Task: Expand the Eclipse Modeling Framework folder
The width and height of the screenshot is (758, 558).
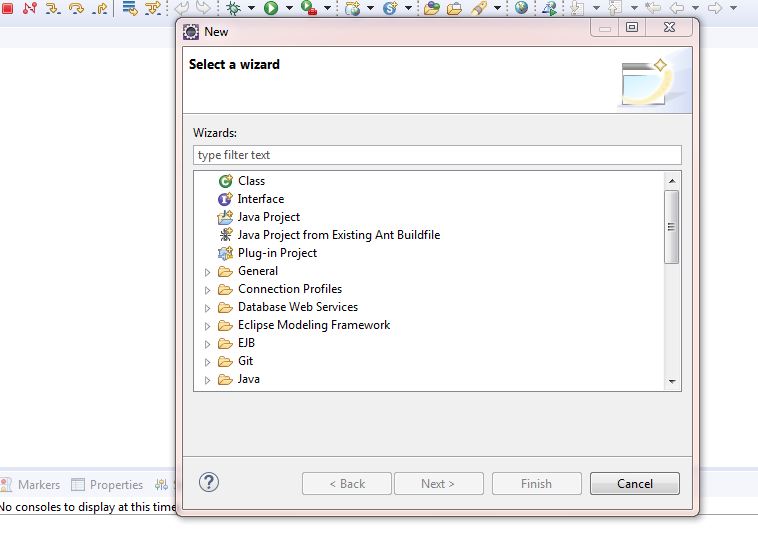Action: click(207, 326)
